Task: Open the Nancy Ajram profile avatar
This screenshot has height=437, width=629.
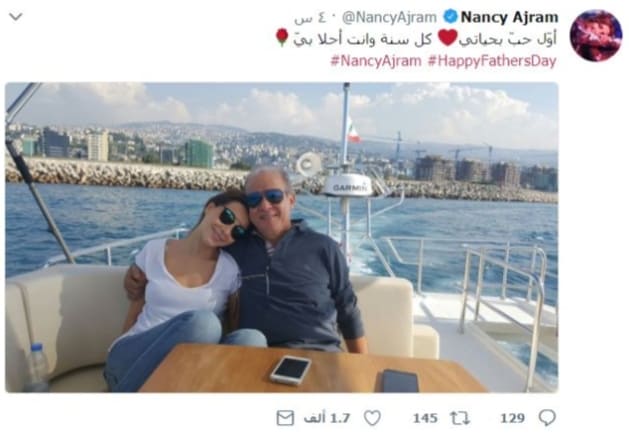Action: [596, 36]
